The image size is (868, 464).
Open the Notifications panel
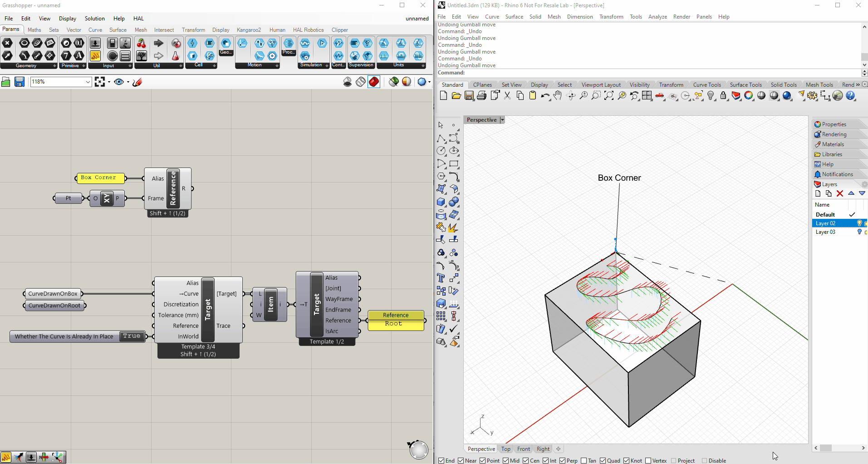click(838, 174)
